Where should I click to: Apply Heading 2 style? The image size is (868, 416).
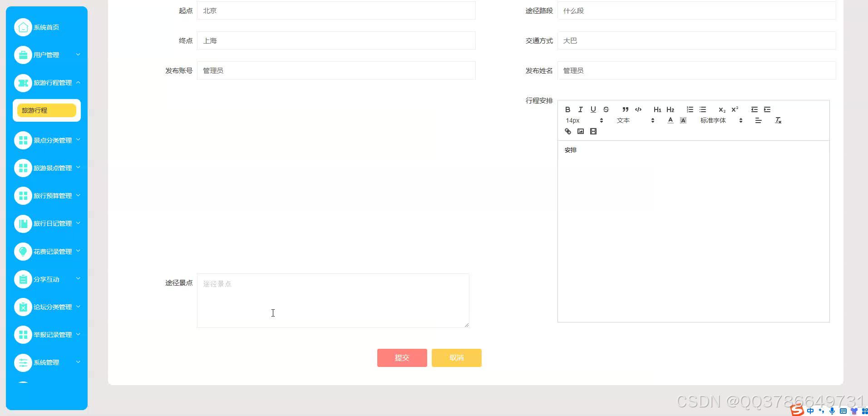670,109
